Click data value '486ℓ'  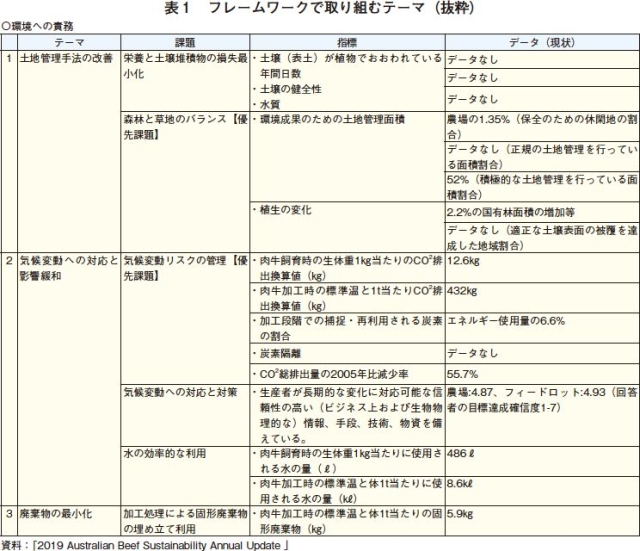coord(460,453)
